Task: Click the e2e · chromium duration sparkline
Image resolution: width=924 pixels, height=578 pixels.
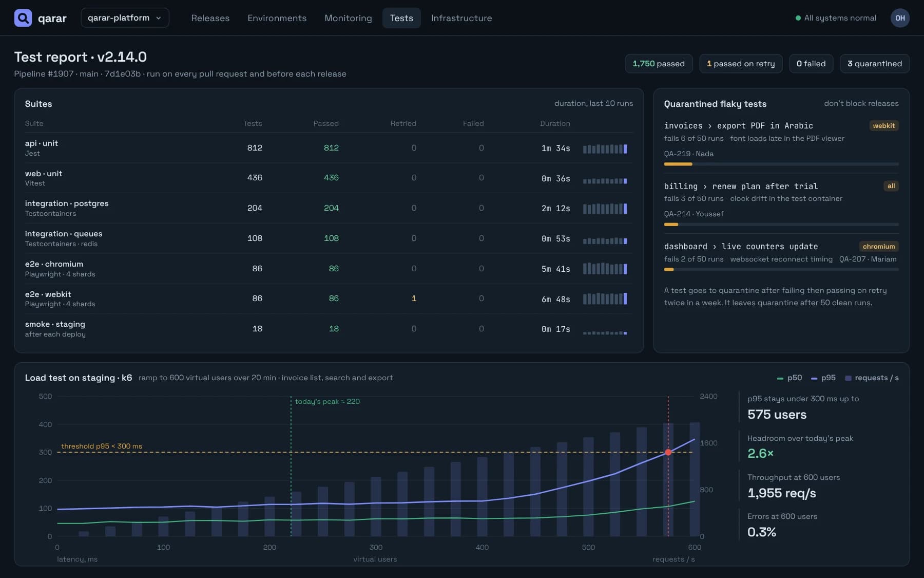Action: point(605,268)
